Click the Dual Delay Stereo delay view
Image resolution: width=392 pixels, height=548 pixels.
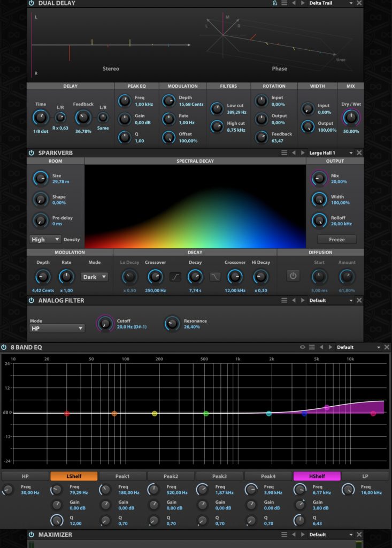(x=111, y=44)
